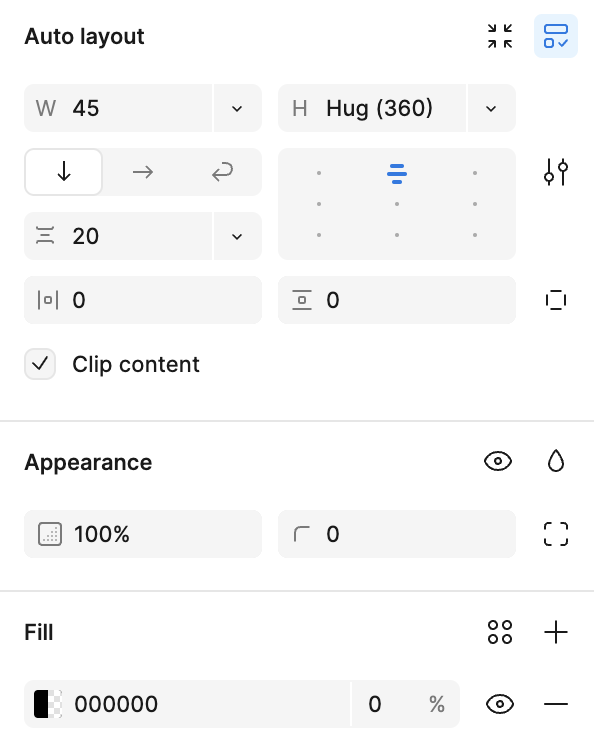
Task: Click the black fill color swatch
Action: [x=48, y=704]
